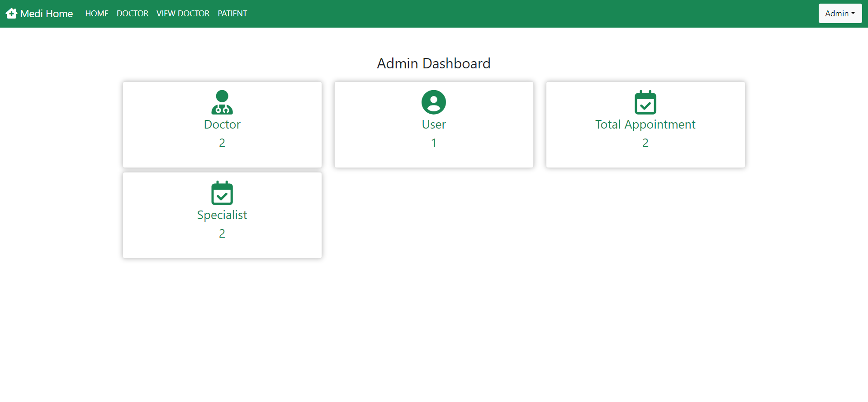This screenshot has width=868, height=402.
Task: Click the doctor stethoscope icon
Action: 222,102
